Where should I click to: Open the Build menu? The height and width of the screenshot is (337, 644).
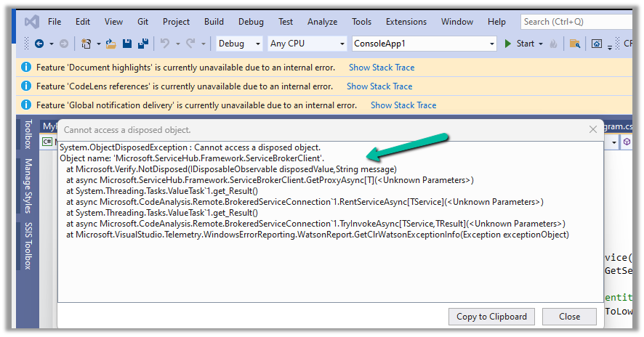pyautogui.click(x=214, y=22)
